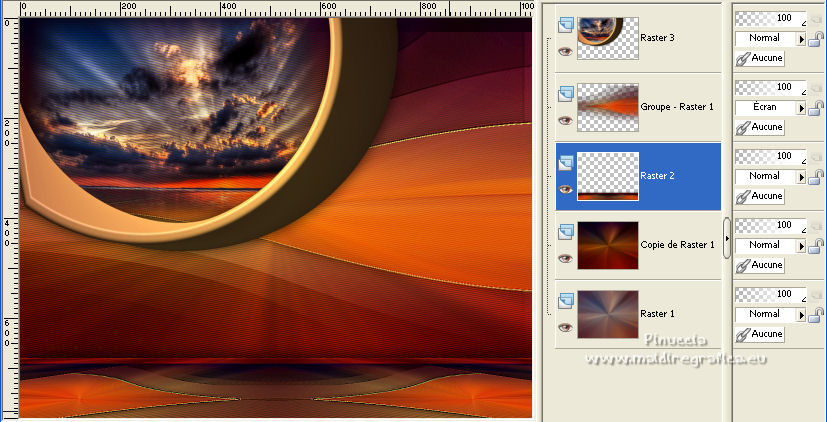The height and width of the screenshot is (422, 827).
Task: Click the opacity slider of Copie de Raster 1
Action: tap(771, 226)
